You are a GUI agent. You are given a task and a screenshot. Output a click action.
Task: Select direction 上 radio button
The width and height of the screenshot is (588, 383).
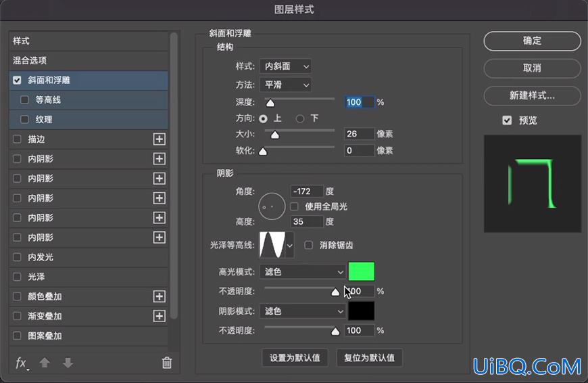[x=264, y=118]
